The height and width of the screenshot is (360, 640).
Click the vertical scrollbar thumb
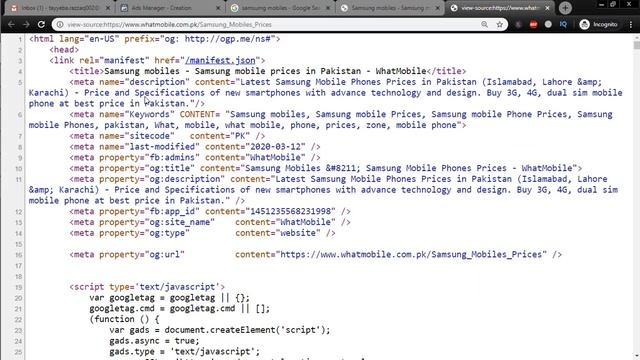click(637, 45)
